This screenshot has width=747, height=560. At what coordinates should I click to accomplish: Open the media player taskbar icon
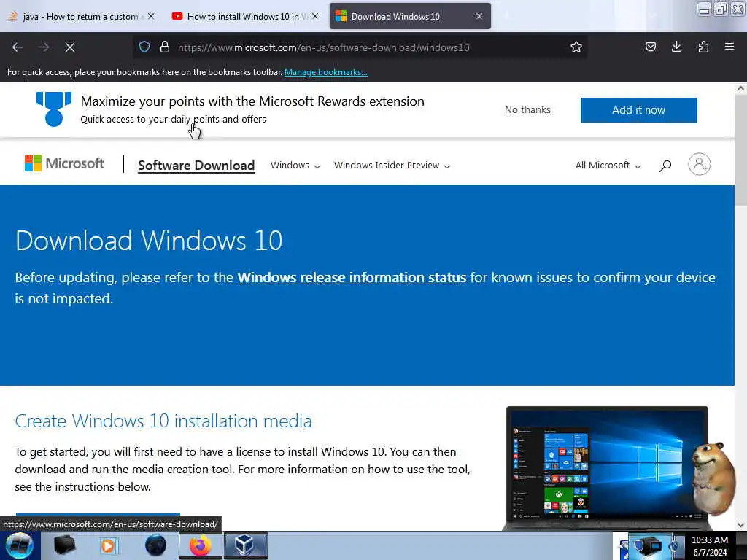pos(108,545)
